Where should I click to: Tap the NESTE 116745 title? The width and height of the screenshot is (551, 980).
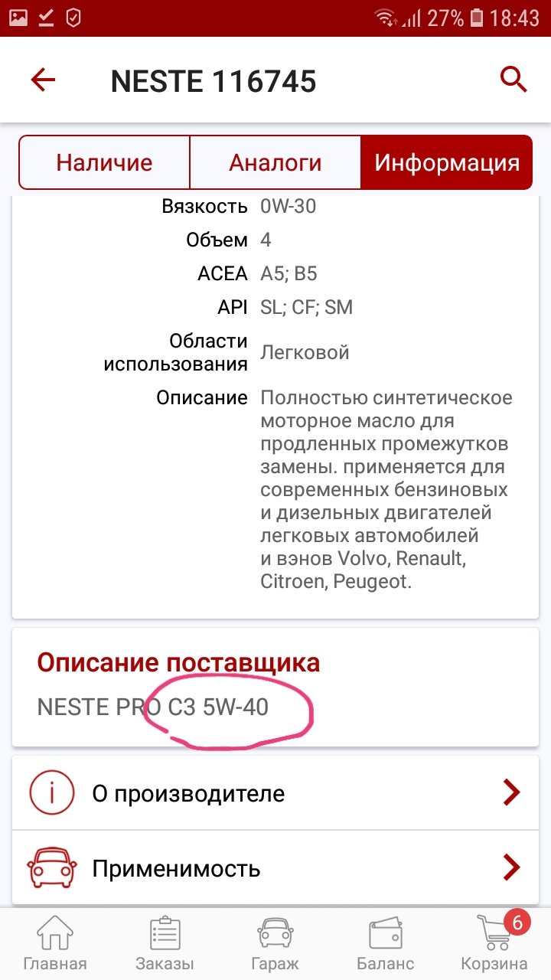click(214, 81)
